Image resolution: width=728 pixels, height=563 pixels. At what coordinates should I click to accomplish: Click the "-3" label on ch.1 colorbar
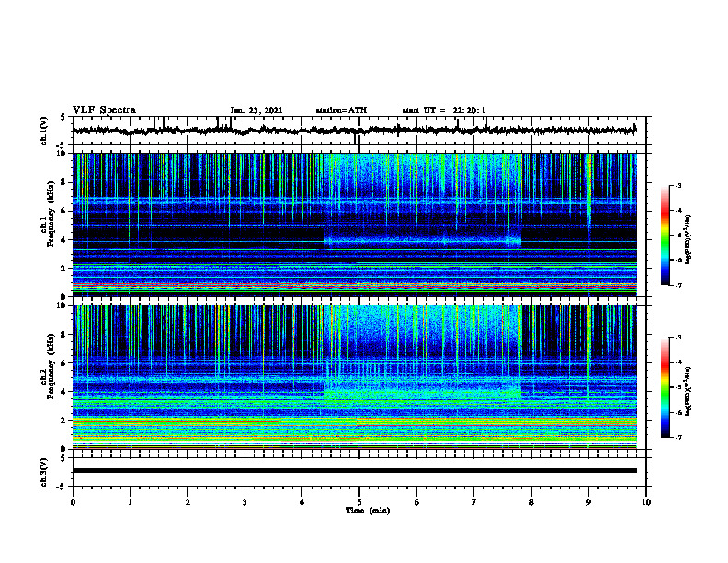[677, 185]
